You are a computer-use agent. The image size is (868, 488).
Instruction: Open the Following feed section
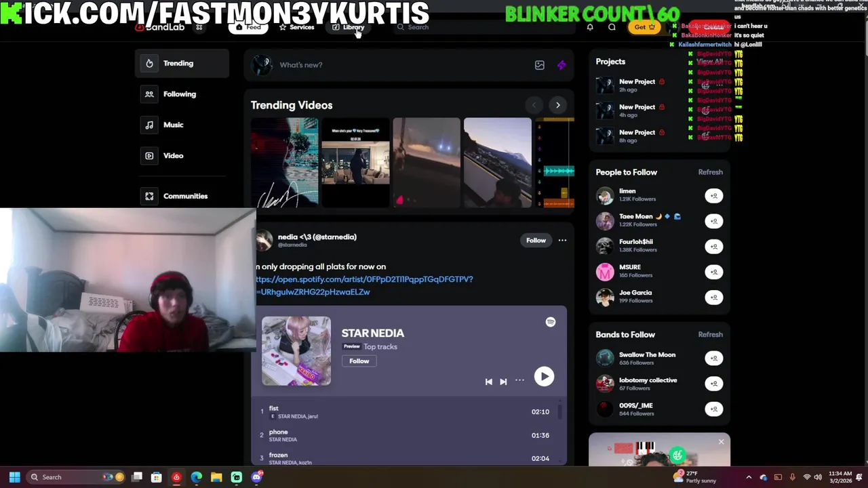pyautogui.click(x=182, y=94)
